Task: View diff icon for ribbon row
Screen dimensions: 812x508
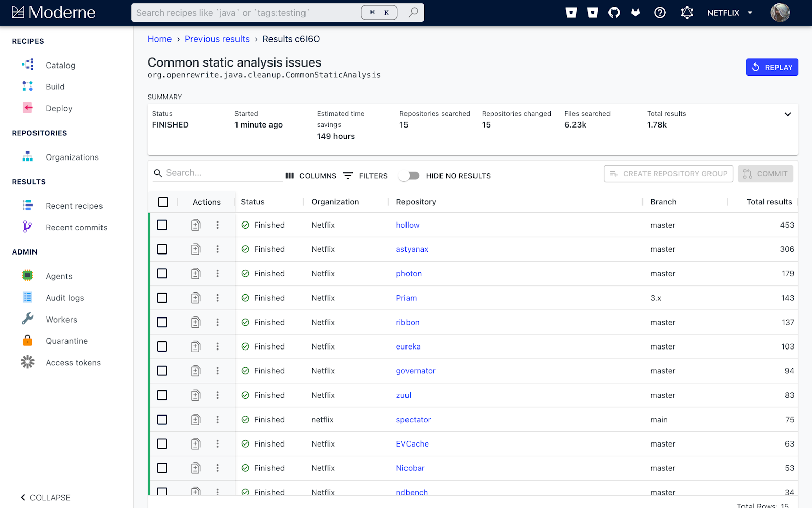Action: [196, 322]
